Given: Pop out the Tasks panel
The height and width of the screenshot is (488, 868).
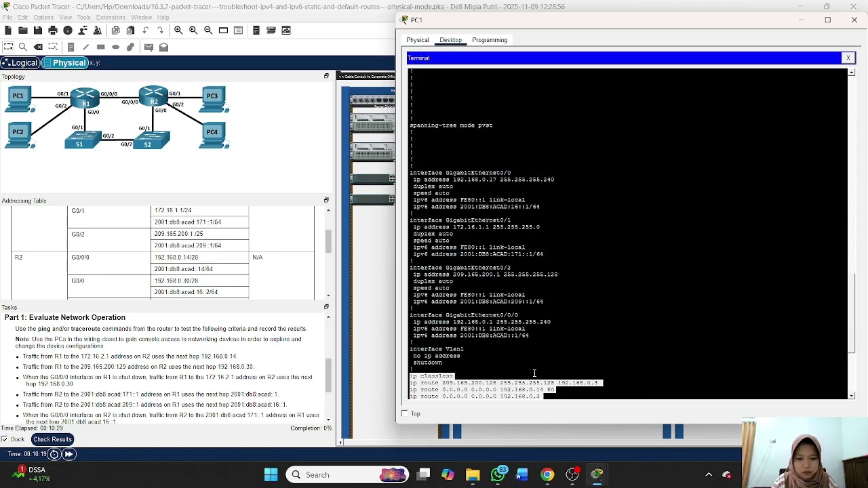Looking at the screenshot, I should tap(326, 306).
